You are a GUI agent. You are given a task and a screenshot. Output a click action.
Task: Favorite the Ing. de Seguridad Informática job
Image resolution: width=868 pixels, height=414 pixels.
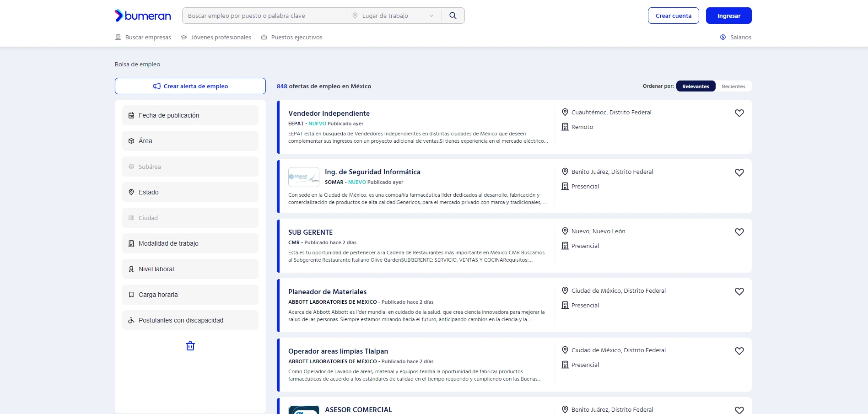tap(739, 172)
